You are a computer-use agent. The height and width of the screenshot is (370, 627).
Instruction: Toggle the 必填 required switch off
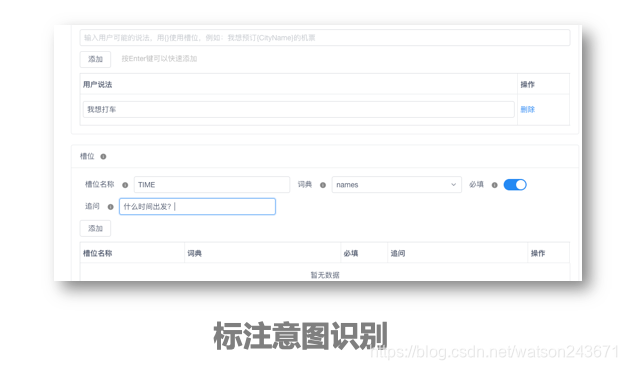tap(515, 184)
